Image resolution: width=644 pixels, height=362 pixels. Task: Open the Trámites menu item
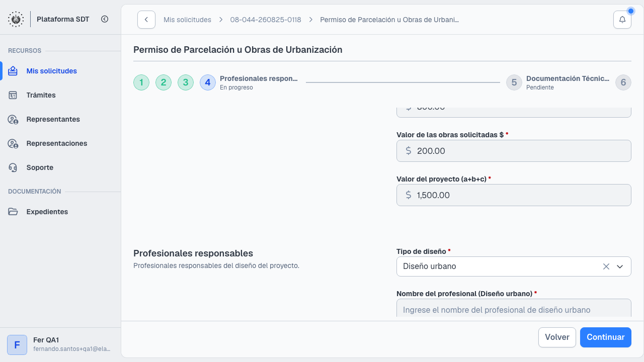(61, 95)
